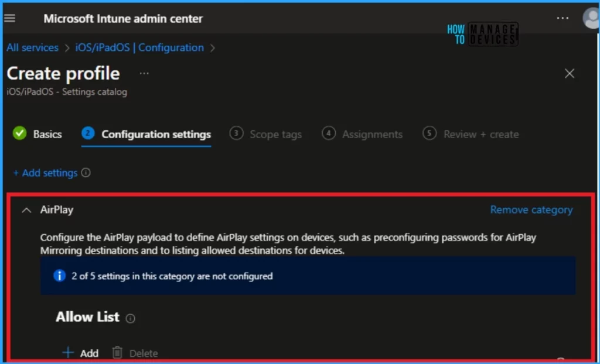The width and height of the screenshot is (600, 364).
Task: Click 'iOS/iPadOS - Settings catalog' subtitle
Action: (x=67, y=92)
